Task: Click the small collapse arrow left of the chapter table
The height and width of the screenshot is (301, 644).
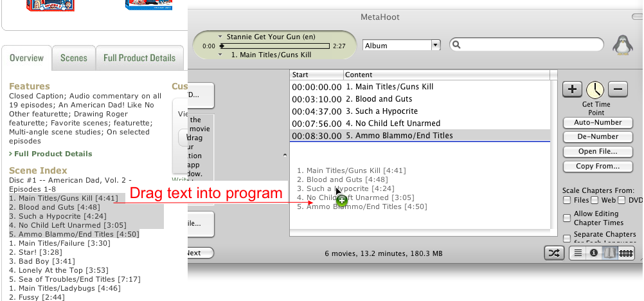Action: coord(285,155)
